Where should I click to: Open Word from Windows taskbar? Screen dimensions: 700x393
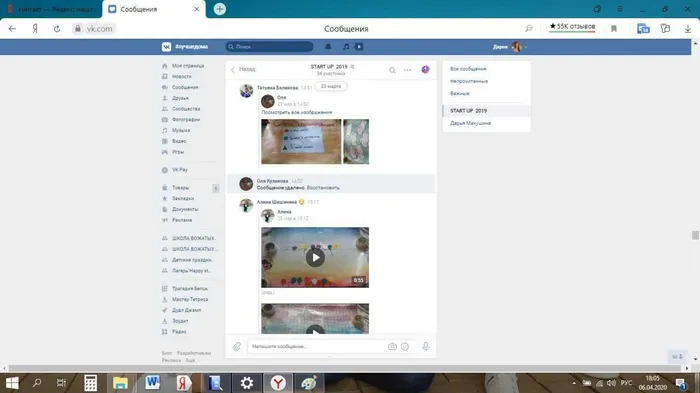(152, 383)
